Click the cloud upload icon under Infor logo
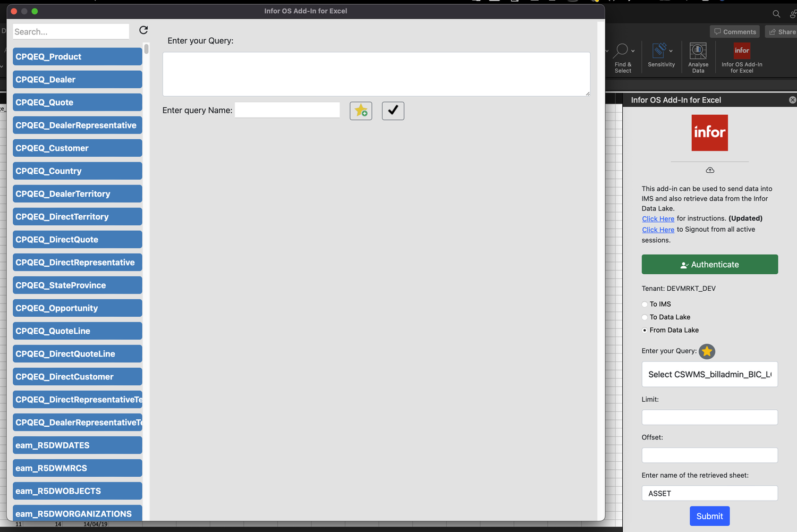 [710, 170]
